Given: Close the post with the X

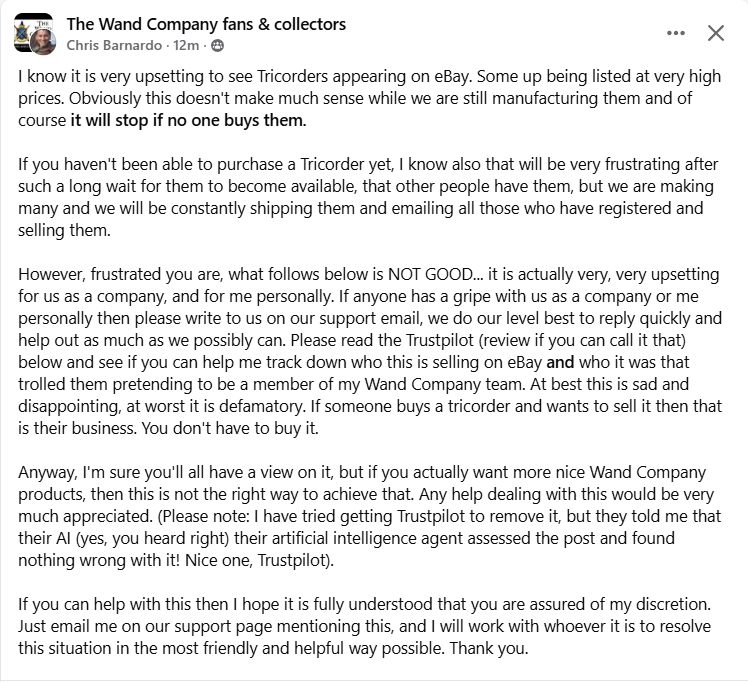Looking at the screenshot, I should [x=716, y=33].
